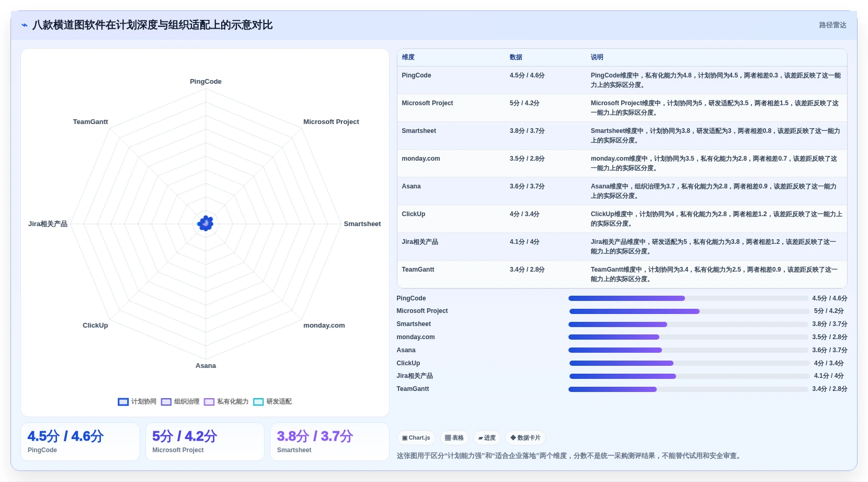The width and height of the screenshot is (868, 482).
Task: Click the 3.4分 / 2.8分 score beside TeamGantt bar
Action: (830, 389)
